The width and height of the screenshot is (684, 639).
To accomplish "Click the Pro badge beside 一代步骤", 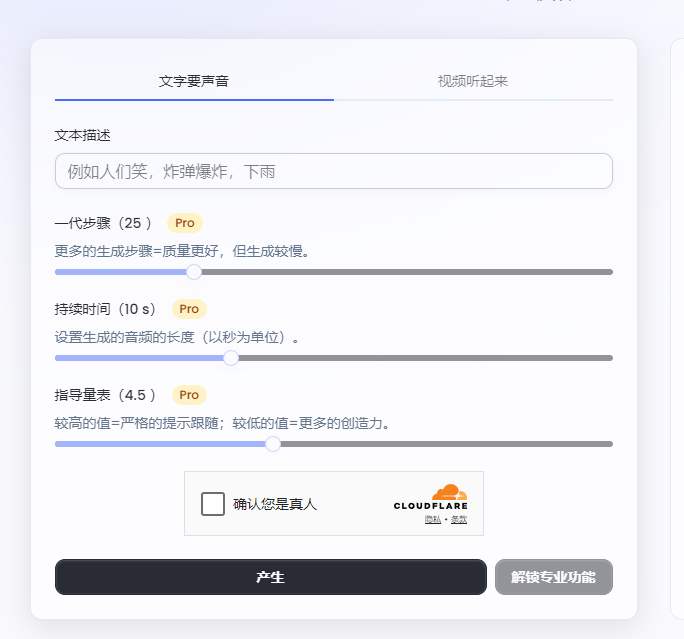I will point(185,223).
